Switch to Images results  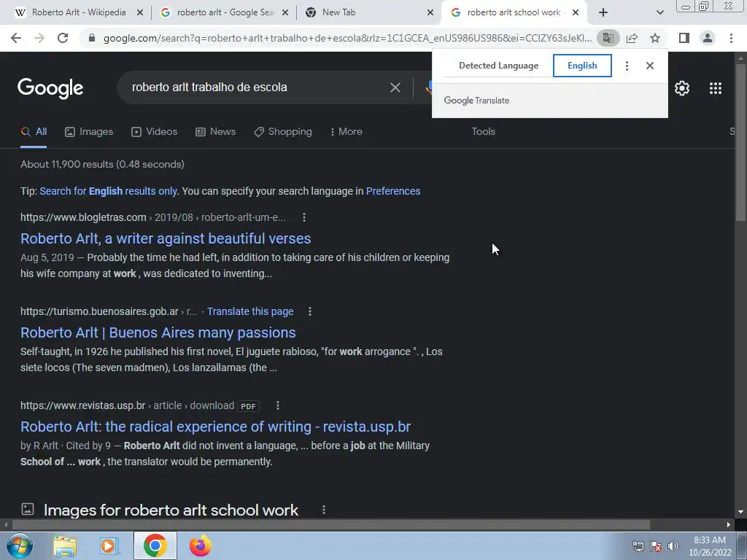(89, 132)
